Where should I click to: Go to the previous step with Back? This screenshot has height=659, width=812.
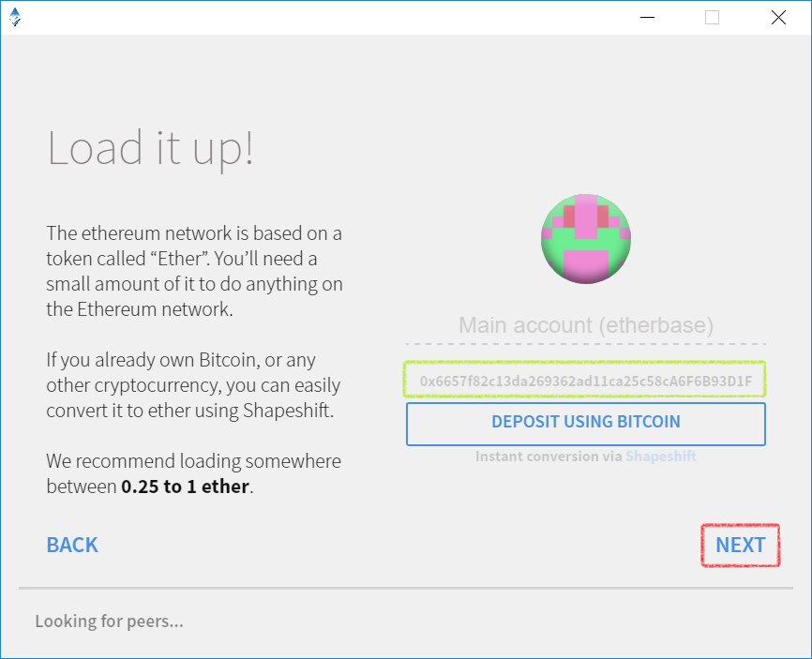pos(72,545)
